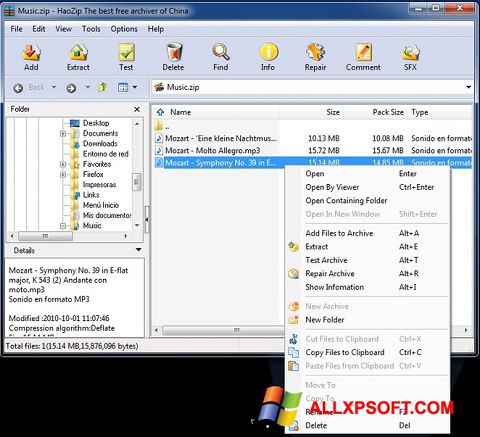480x437 pixels.
Task: Open the Tools menu
Action: (91, 29)
